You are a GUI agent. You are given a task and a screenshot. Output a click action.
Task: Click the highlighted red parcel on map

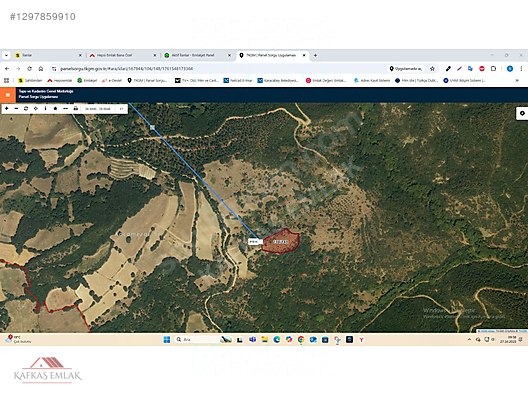281,241
